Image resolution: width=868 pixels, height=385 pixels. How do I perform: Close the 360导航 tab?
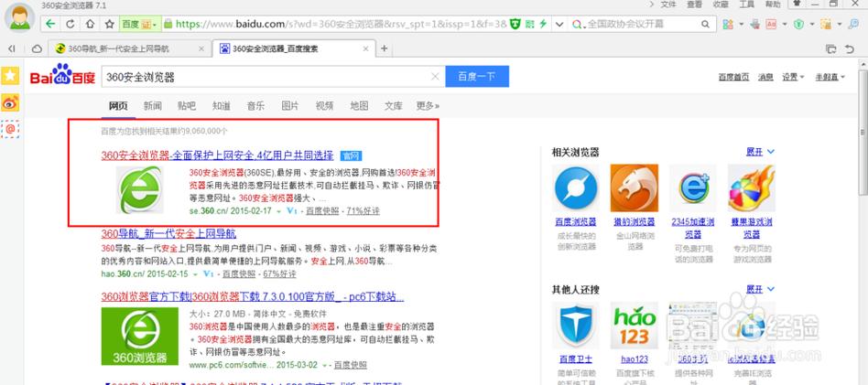point(201,48)
